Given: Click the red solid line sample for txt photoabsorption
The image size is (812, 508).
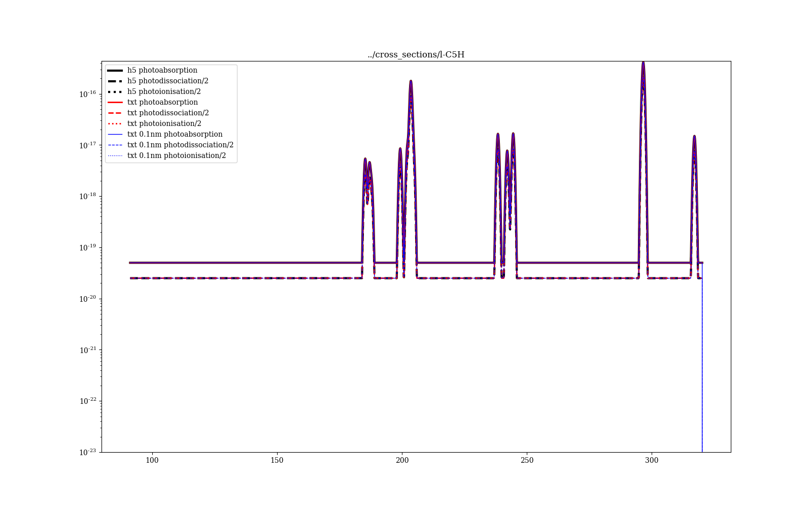Looking at the screenshot, I should tap(115, 102).
